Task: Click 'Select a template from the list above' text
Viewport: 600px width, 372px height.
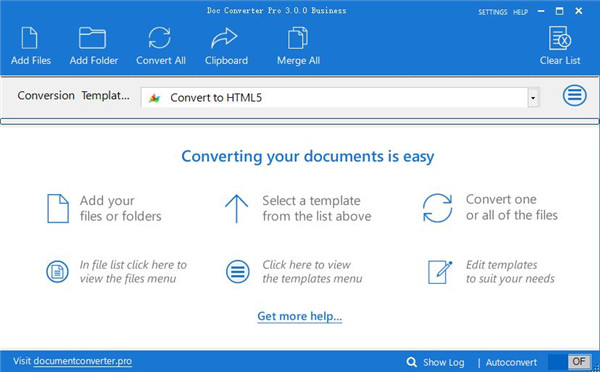Action: [316, 209]
